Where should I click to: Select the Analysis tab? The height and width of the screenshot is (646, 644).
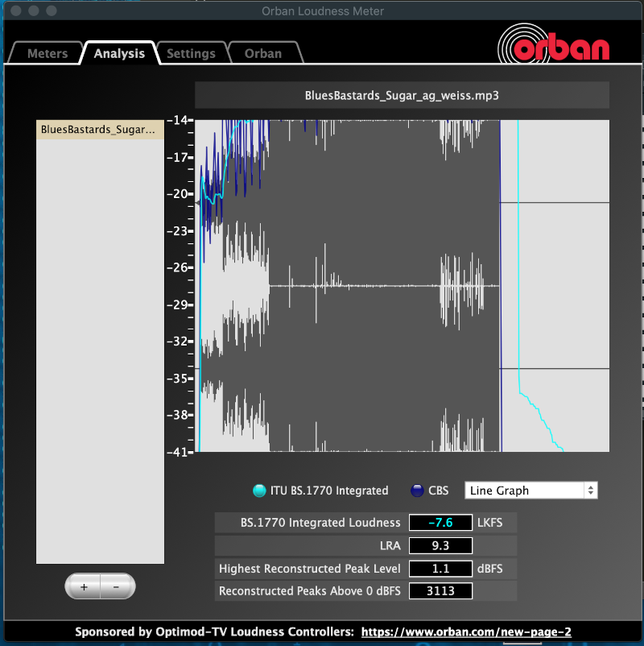(x=119, y=54)
